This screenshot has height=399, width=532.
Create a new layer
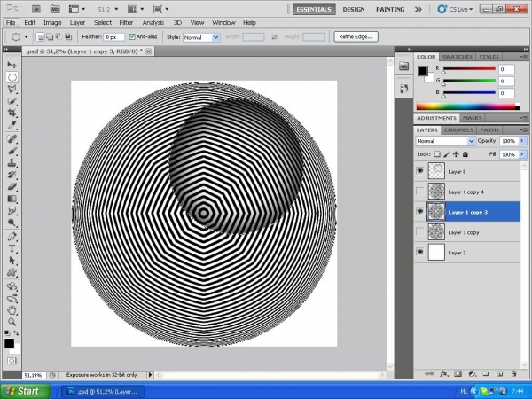pos(500,373)
